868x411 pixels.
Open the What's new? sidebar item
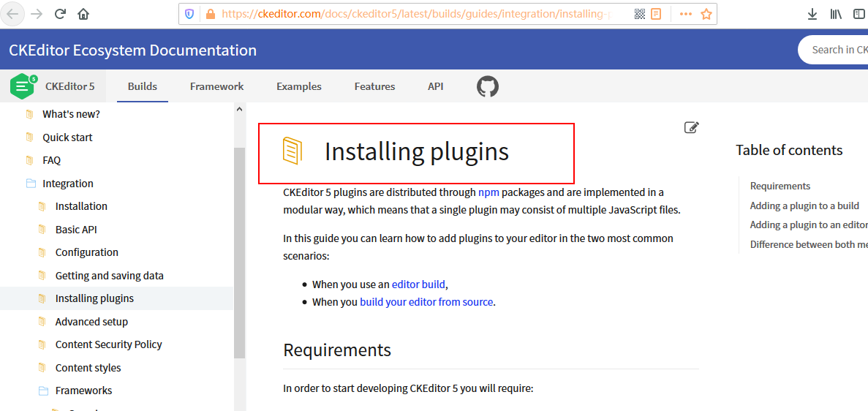pyautogui.click(x=72, y=114)
